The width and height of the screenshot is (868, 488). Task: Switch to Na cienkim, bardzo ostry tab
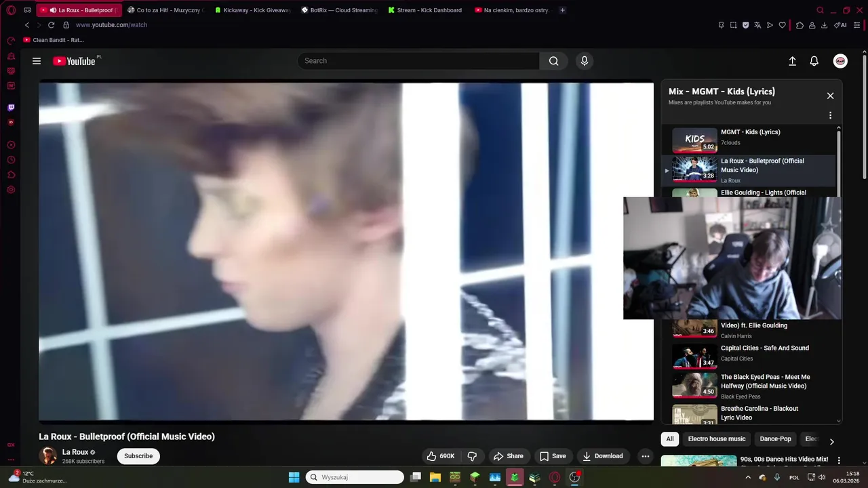click(512, 10)
